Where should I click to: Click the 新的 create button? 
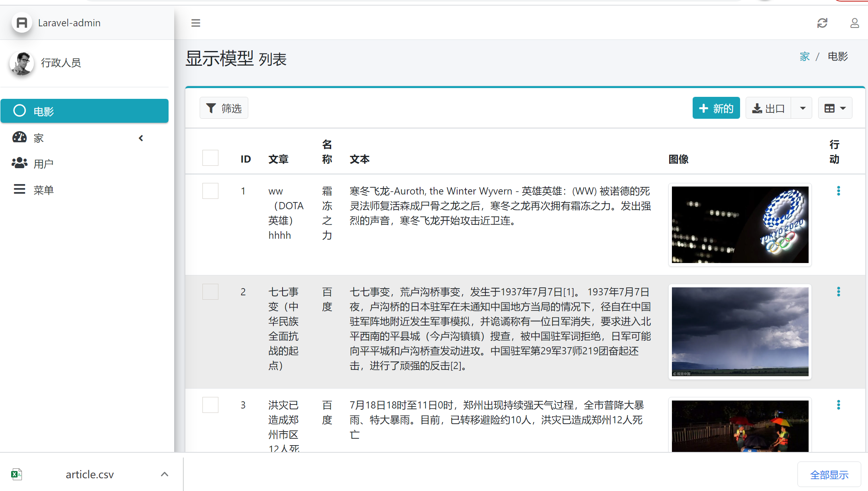pos(716,108)
